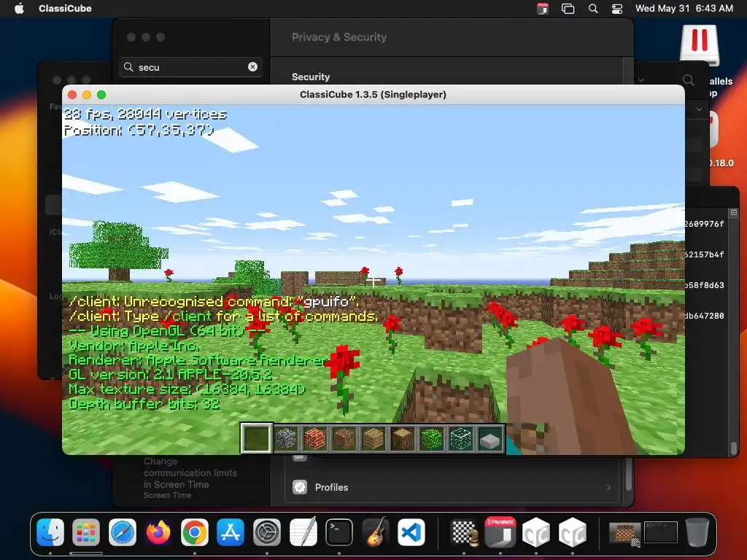
Task: Click the 'Depth buffer bits: 32' chat line
Action: [x=144, y=404]
